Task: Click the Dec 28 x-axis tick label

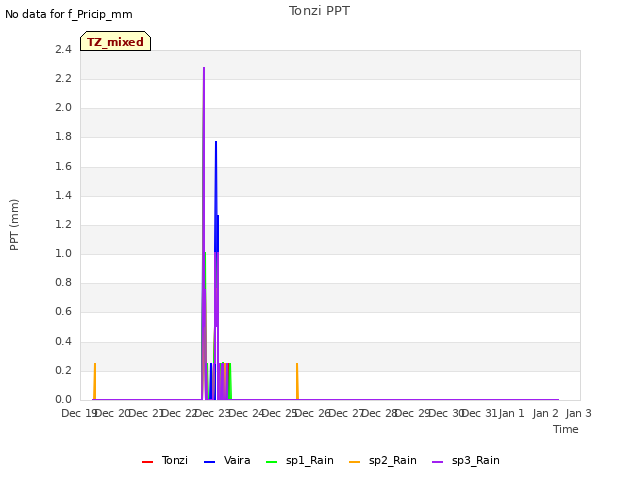Action: point(380,413)
